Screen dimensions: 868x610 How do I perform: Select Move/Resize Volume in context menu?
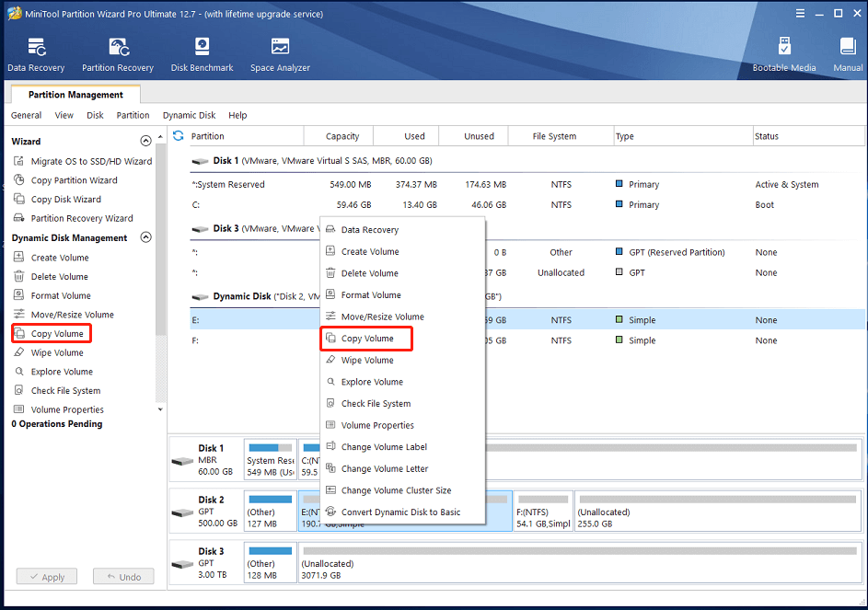402,317
